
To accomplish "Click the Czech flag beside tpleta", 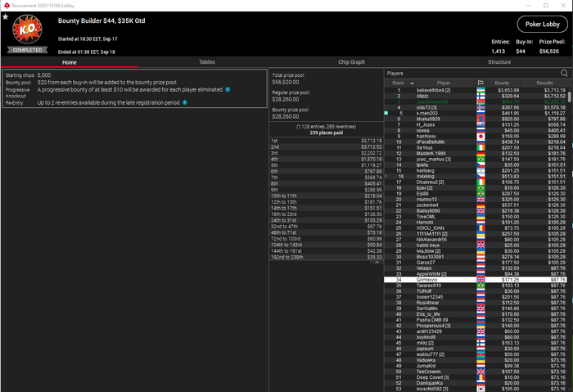I will [481, 164].
